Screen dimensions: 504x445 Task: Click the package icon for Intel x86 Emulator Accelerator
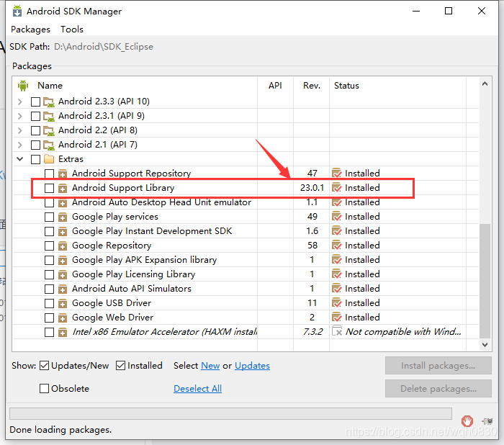pyautogui.click(x=63, y=332)
